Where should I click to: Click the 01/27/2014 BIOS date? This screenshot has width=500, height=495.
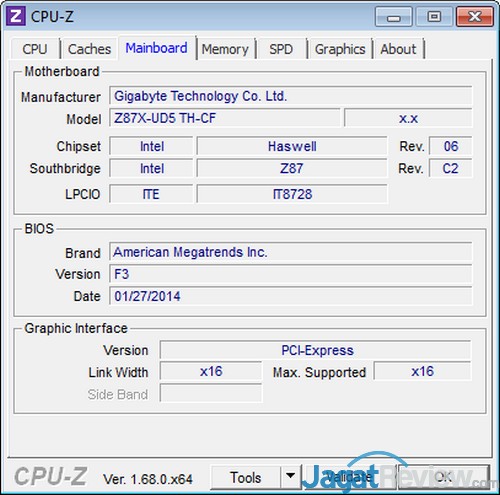291,296
